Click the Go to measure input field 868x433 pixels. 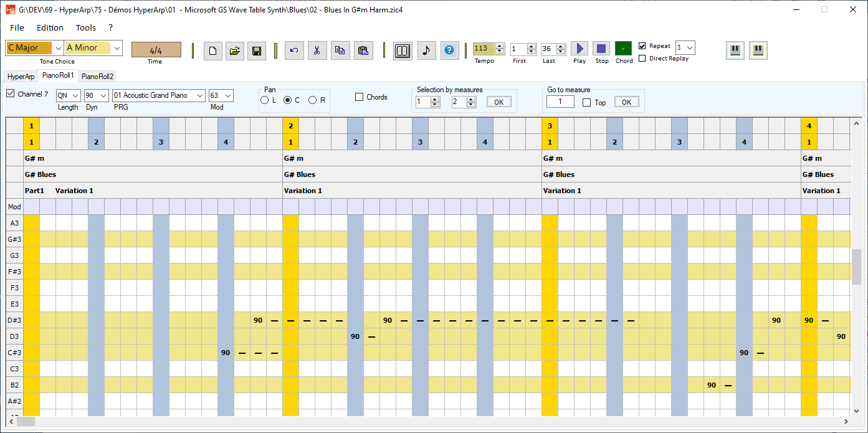click(x=560, y=102)
